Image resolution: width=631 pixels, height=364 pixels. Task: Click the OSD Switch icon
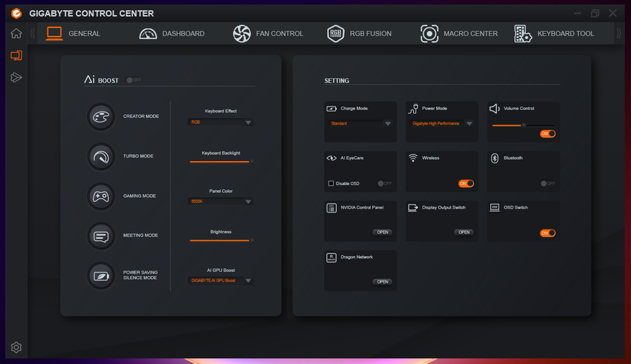tap(494, 208)
